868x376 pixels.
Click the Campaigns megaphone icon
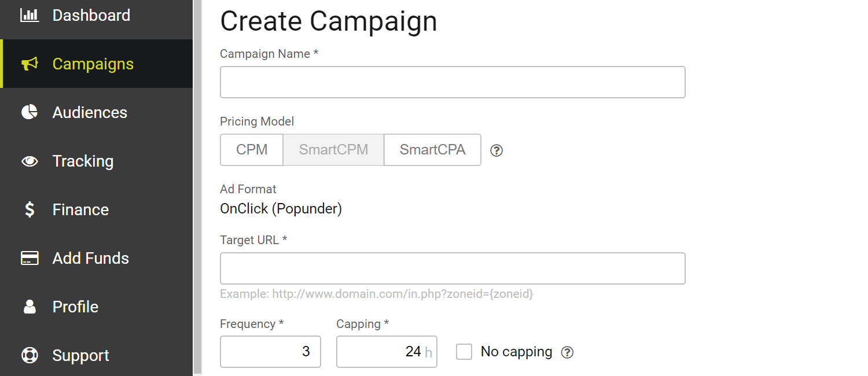pos(30,64)
